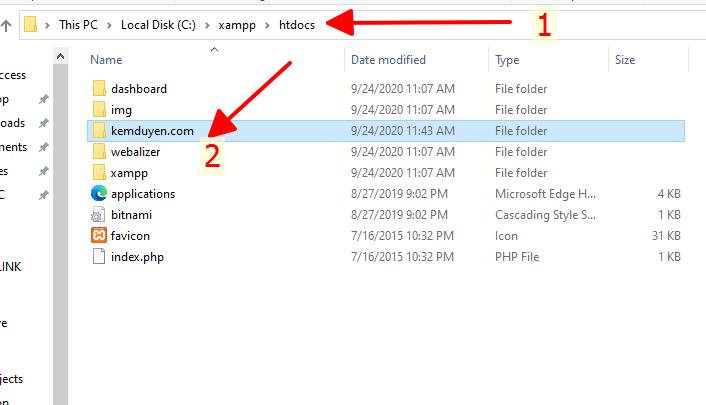706x405 pixels.
Task: Select the dashboard folder name
Action: tap(139, 89)
